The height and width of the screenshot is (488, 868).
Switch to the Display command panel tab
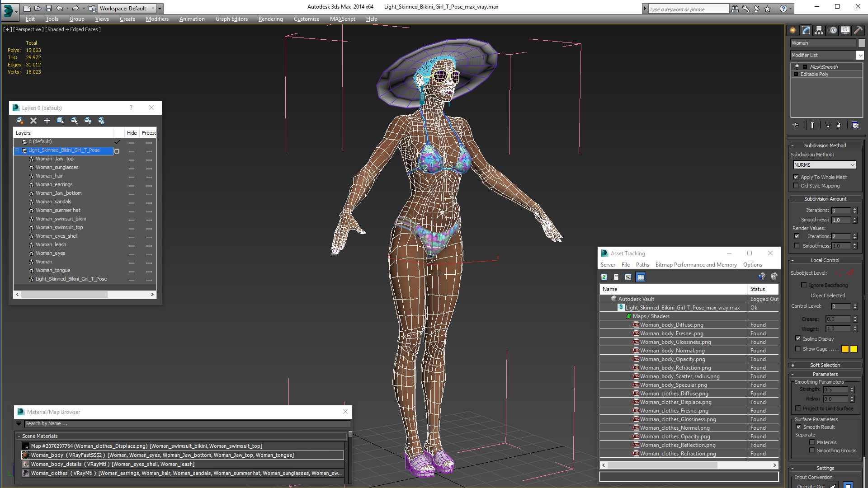coord(845,30)
